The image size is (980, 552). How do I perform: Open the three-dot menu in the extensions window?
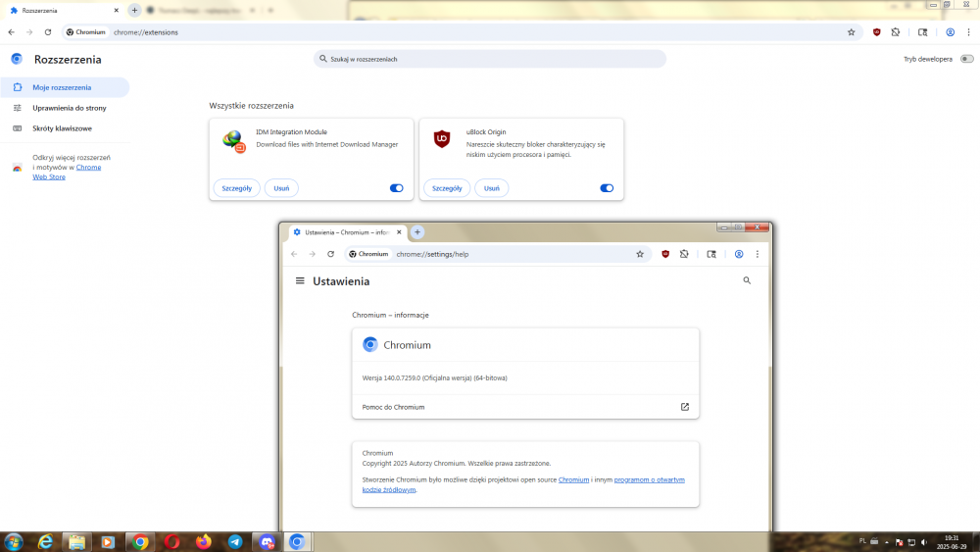point(968,32)
